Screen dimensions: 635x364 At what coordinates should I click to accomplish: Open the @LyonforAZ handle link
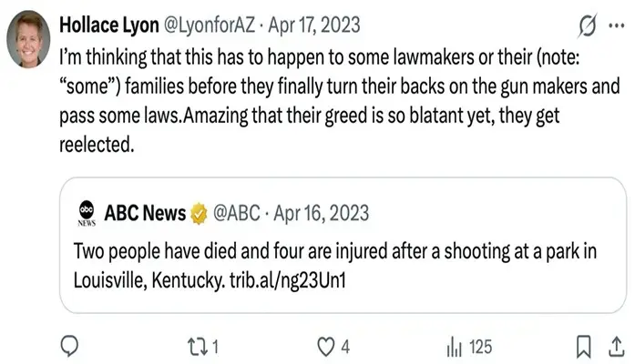(x=209, y=25)
